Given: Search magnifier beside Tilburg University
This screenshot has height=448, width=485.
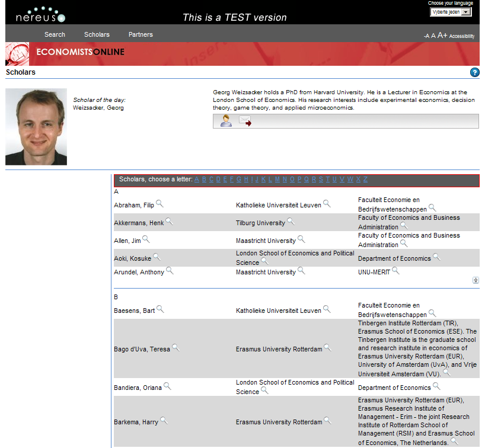Looking at the screenshot, I should (291, 222).
